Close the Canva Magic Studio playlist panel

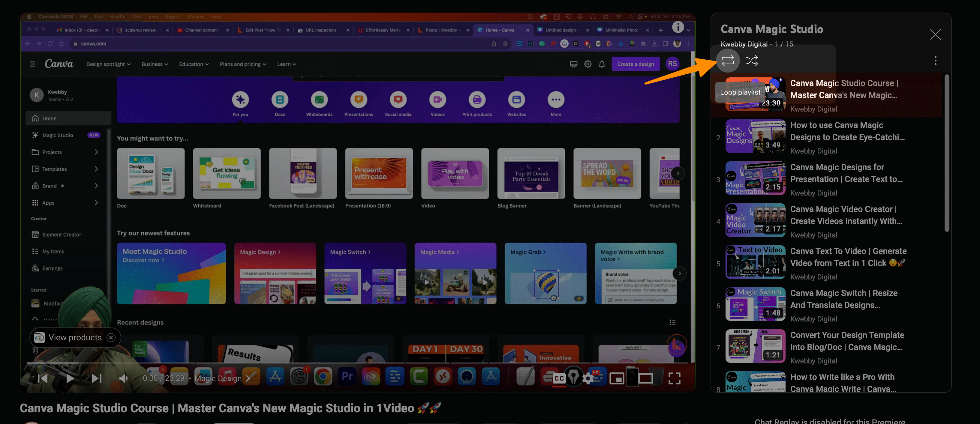pyautogui.click(x=935, y=34)
